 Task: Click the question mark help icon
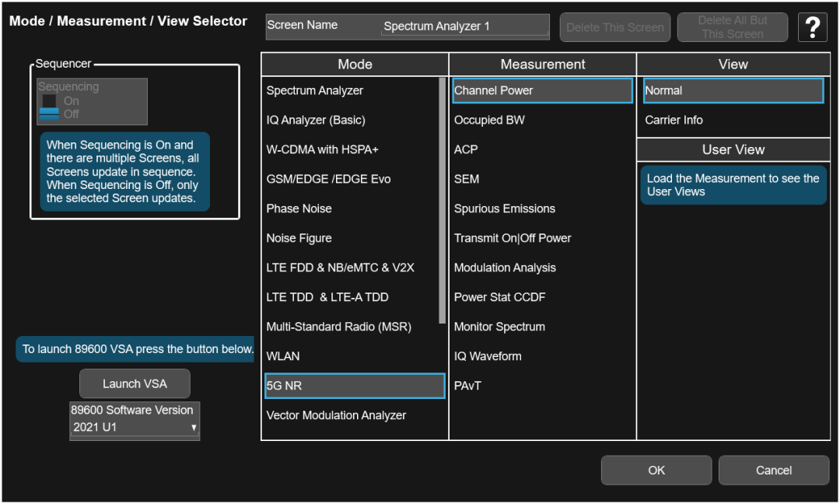pos(813,28)
